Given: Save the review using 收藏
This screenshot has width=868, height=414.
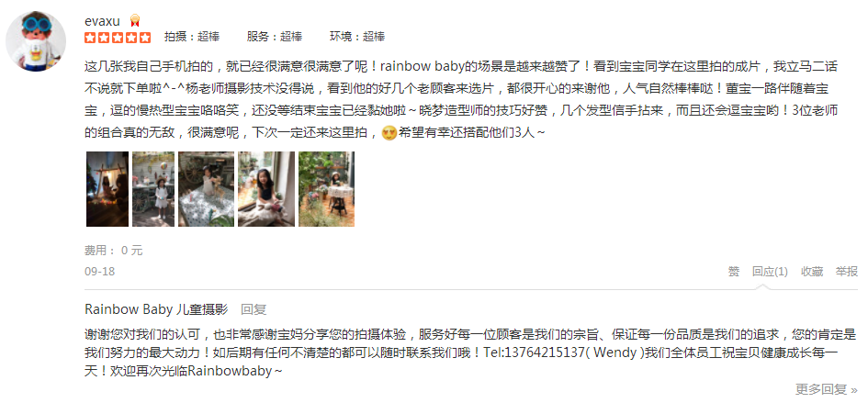Looking at the screenshot, I should point(812,272).
